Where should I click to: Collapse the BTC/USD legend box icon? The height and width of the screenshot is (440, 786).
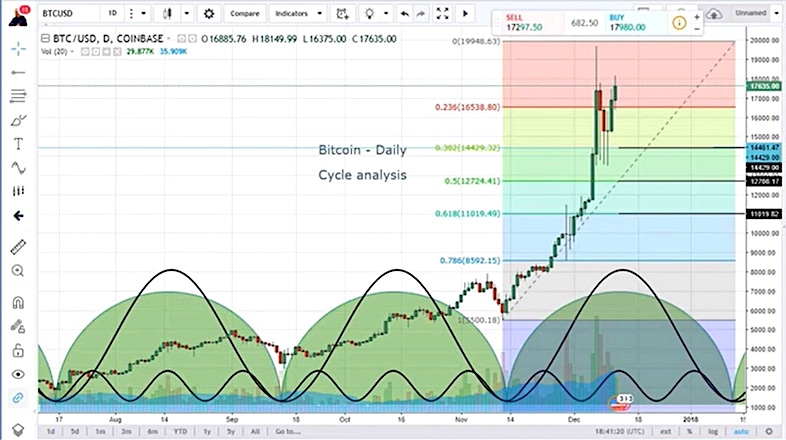point(45,38)
